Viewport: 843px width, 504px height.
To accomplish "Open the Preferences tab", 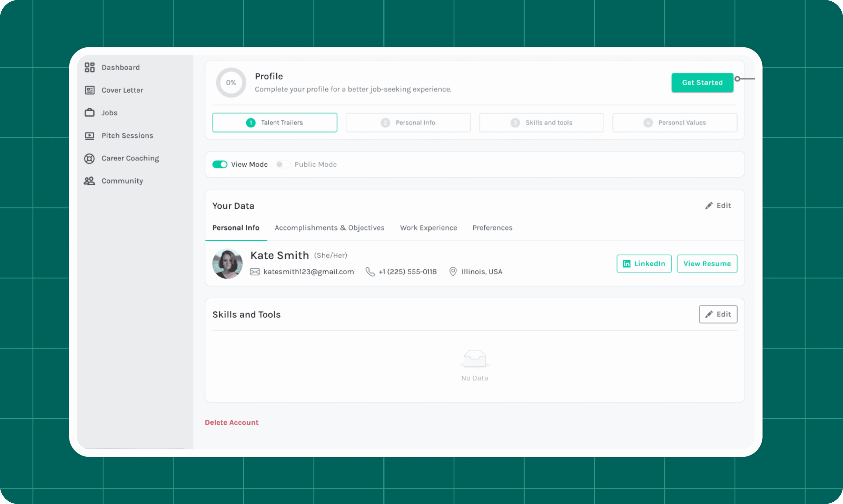I will pyautogui.click(x=493, y=227).
